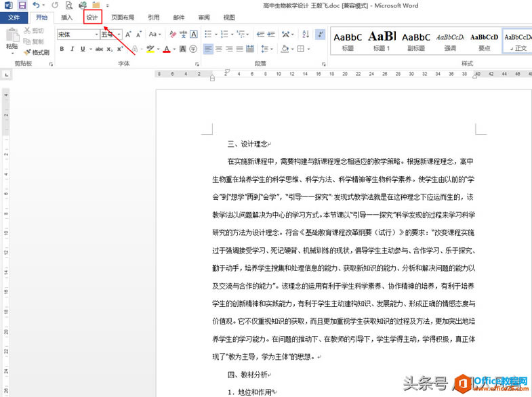
Task: Open the Paragraph dialog launcher
Action: (324, 64)
